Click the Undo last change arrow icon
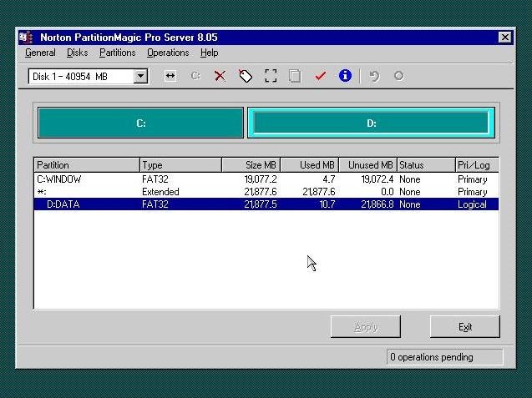This screenshot has height=398, width=532. (374, 76)
